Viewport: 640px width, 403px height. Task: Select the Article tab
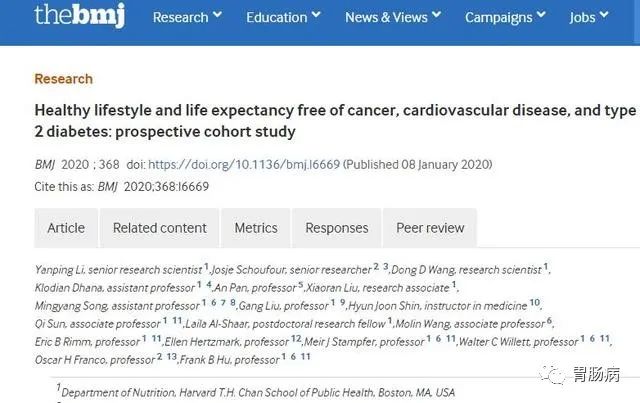click(66, 228)
